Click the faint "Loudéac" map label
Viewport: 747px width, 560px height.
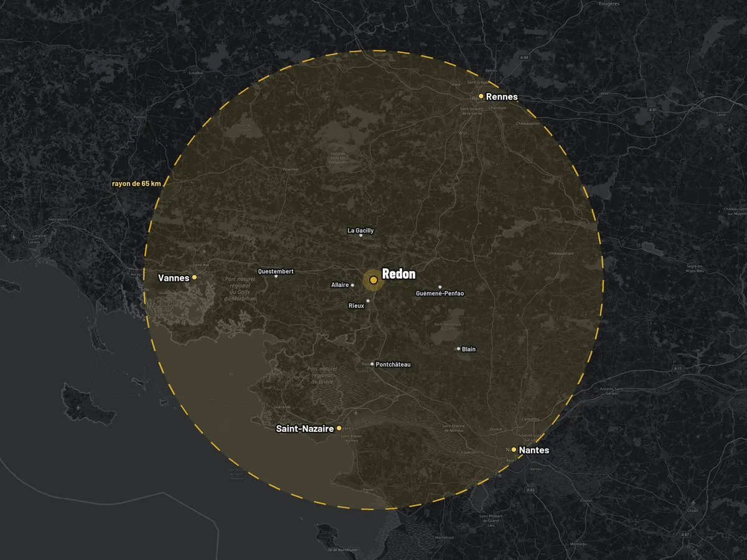196,72
